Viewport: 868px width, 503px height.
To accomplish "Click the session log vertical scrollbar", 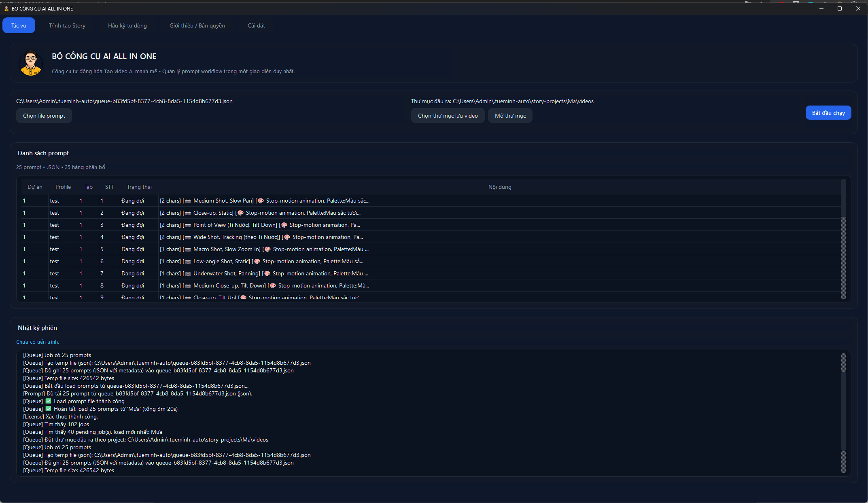I will pyautogui.click(x=843, y=412).
